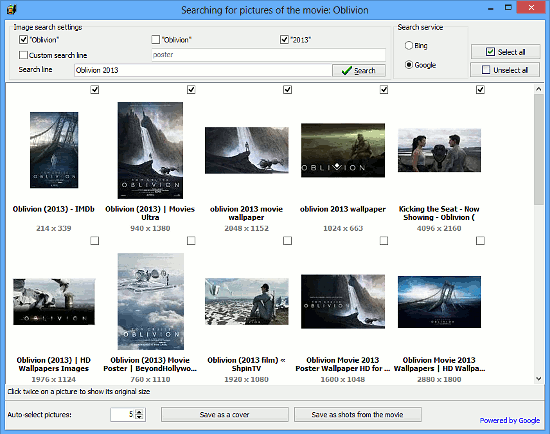550x434 pixels.
Task: Uncheck the Oblivion (2013) | Movies Ultra checkbox
Action: pos(191,89)
